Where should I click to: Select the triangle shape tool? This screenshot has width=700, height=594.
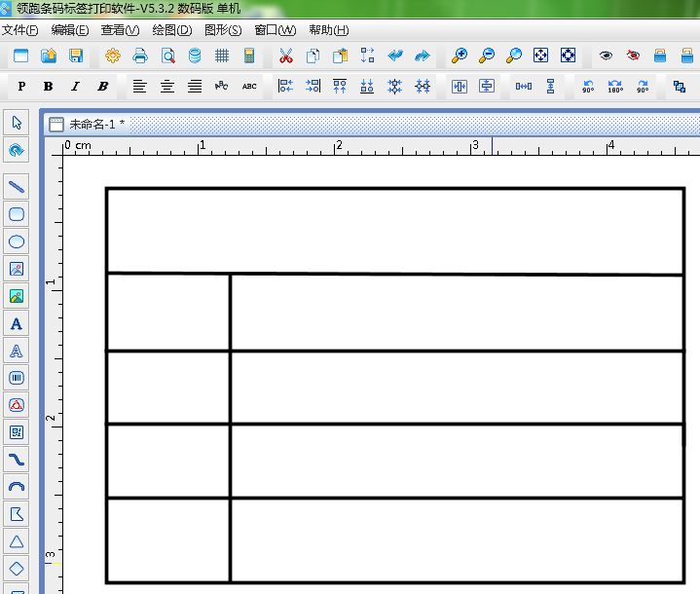tap(17, 541)
